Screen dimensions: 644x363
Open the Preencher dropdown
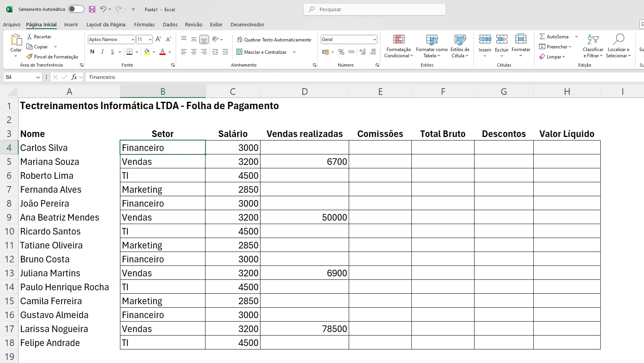pyautogui.click(x=555, y=46)
